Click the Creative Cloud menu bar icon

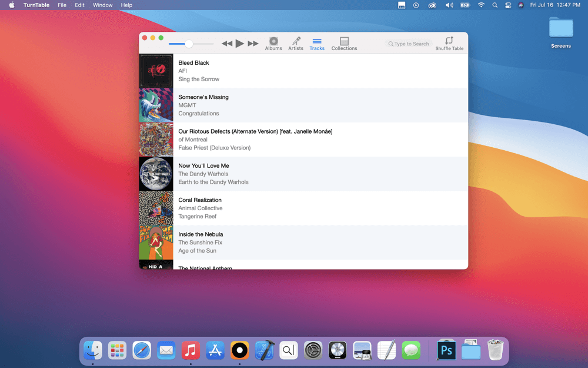pos(432,5)
